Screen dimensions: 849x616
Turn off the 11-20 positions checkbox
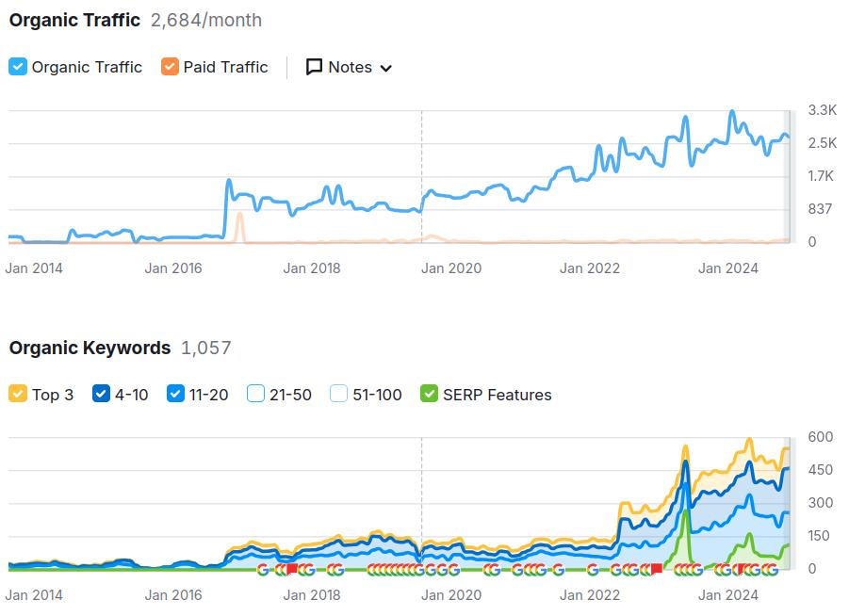[x=175, y=395]
